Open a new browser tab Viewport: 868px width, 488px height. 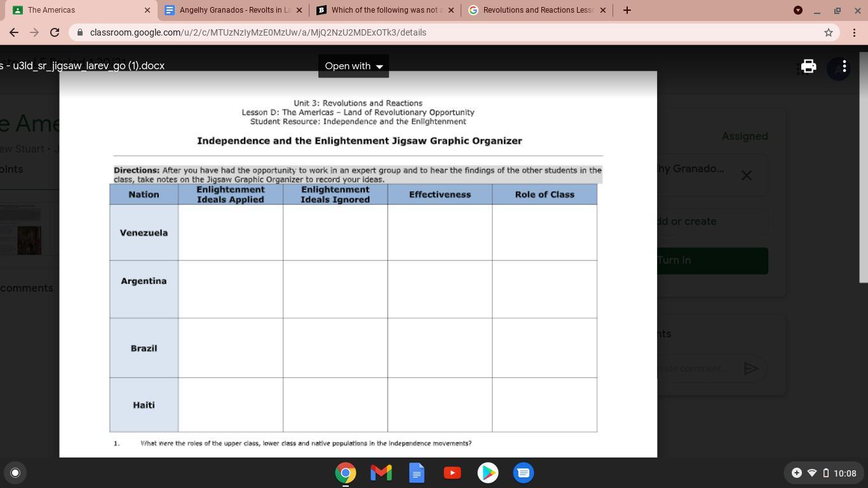(627, 10)
